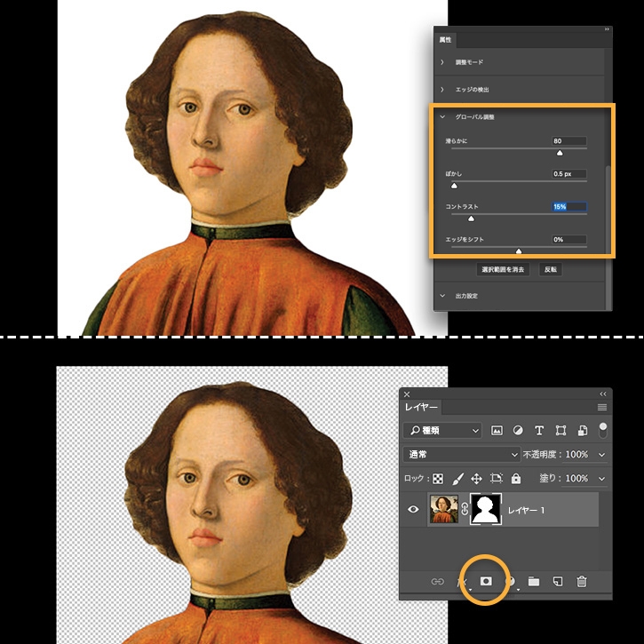644x644 pixels.
Task: Collapse the 属性 panel with double arrows
Action: tap(606, 29)
